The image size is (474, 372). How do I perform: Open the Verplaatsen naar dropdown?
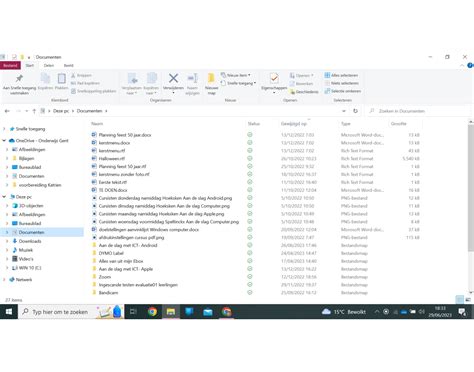pyautogui.click(x=132, y=84)
